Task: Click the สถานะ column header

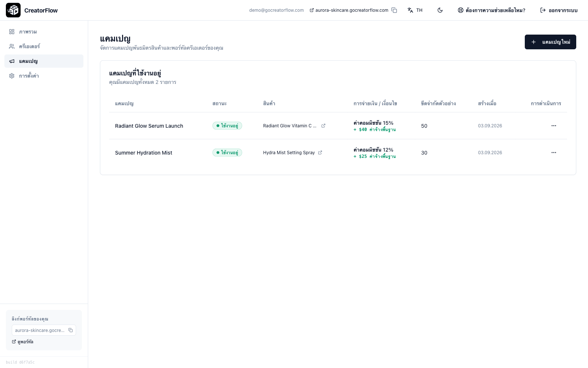Action: 219,103
